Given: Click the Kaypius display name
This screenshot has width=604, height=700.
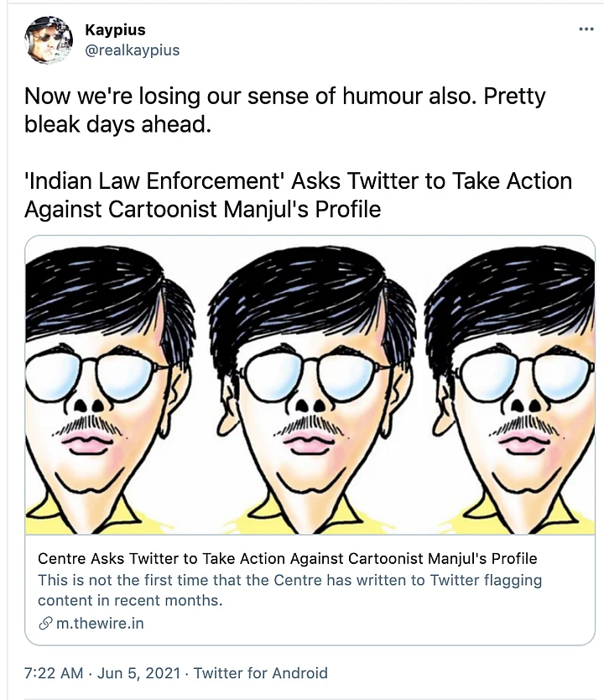Looking at the screenshot, I should (115, 30).
